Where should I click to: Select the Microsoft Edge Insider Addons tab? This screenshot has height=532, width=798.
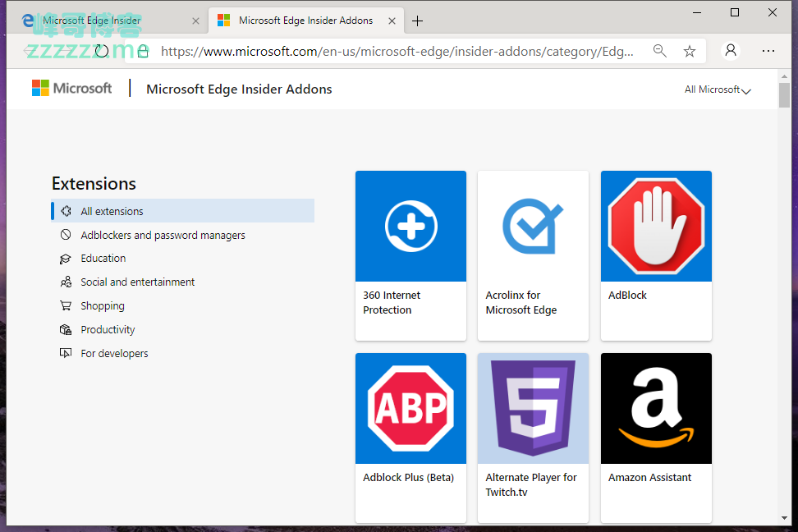tap(305, 21)
